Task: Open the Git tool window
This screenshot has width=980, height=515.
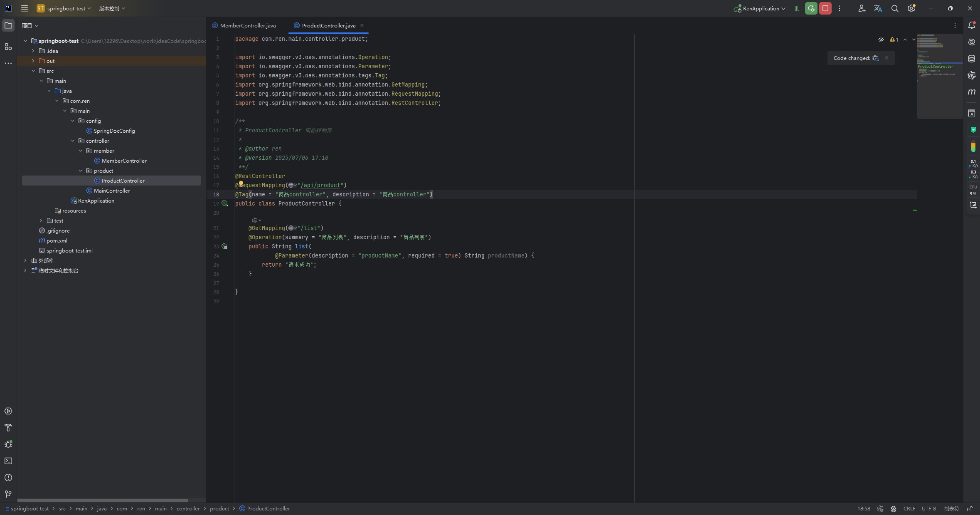Action: click(8, 494)
